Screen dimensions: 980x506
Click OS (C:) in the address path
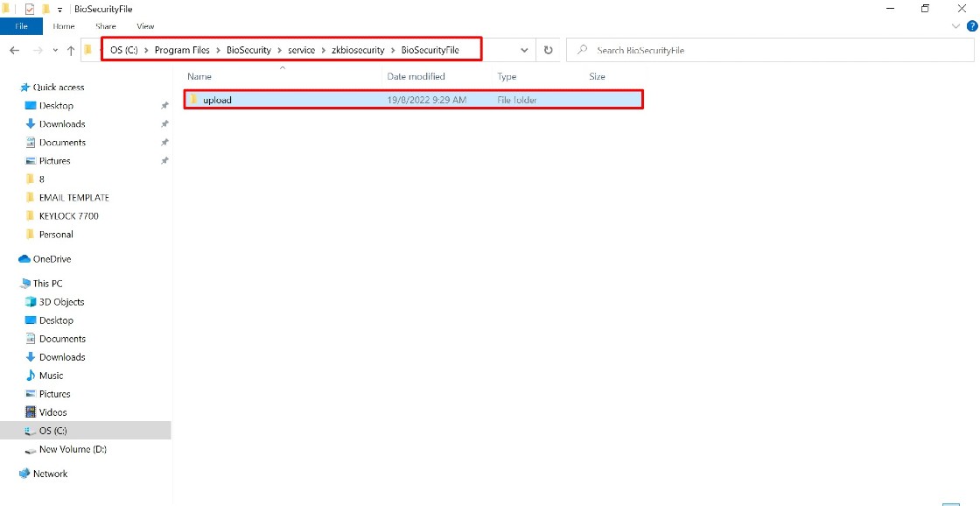click(123, 50)
